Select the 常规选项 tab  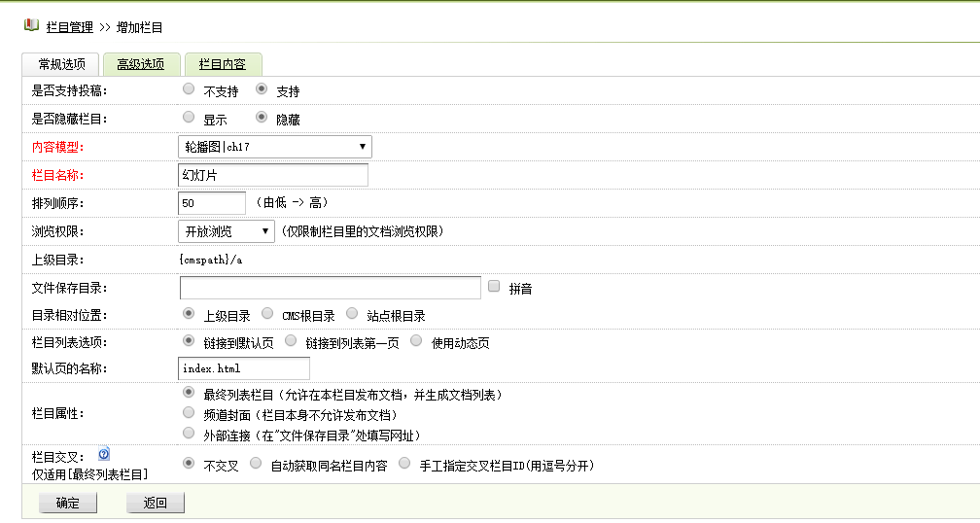tap(61, 65)
